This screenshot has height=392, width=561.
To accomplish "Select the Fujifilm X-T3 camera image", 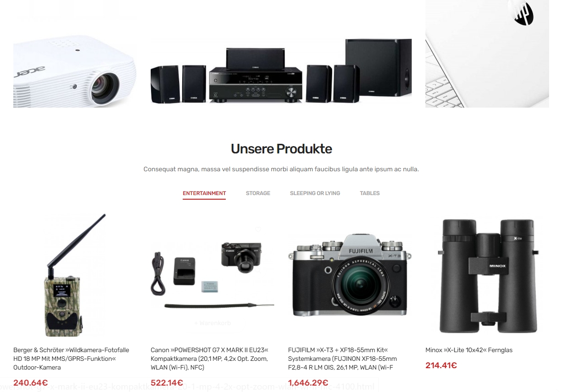I will point(350,275).
